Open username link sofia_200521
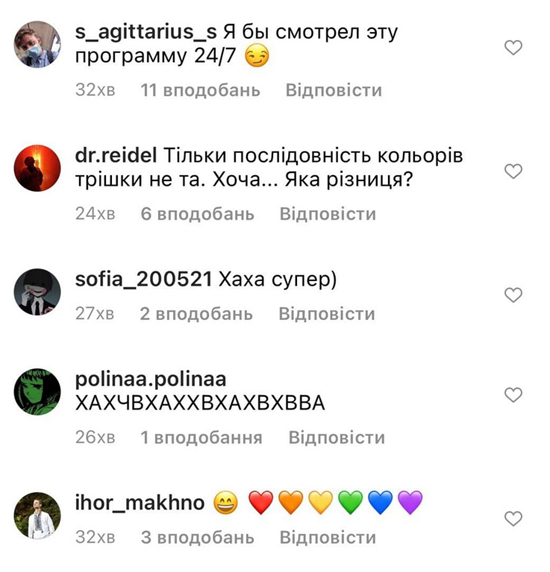The height and width of the screenshot is (572, 550). [144, 280]
